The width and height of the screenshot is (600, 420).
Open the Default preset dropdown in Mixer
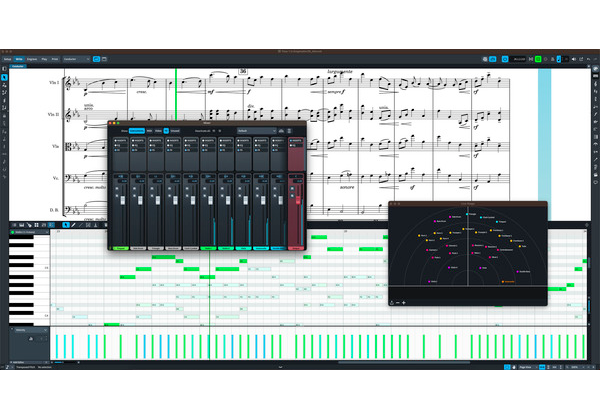coord(256,131)
